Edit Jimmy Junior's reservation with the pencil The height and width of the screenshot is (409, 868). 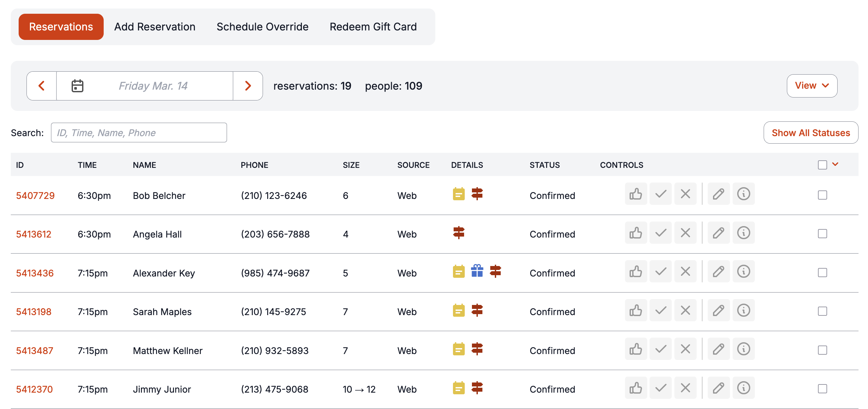pos(719,388)
